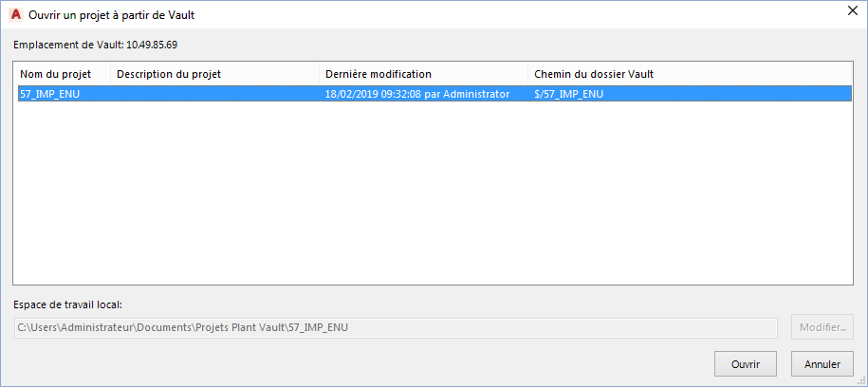Click the $/57_IMP_ENU Vault path cell
868x387 pixels.
pyautogui.click(x=569, y=94)
